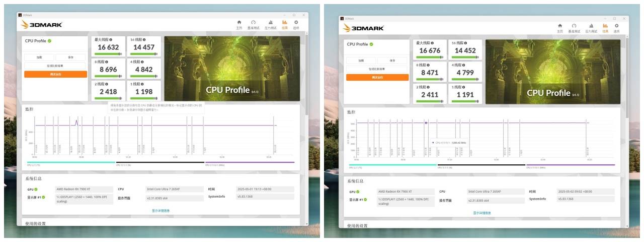Click 在线比较结果 button in the 16 676 window
Image resolution: width=644 pixels, height=242 pixels.
(x=377, y=69)
